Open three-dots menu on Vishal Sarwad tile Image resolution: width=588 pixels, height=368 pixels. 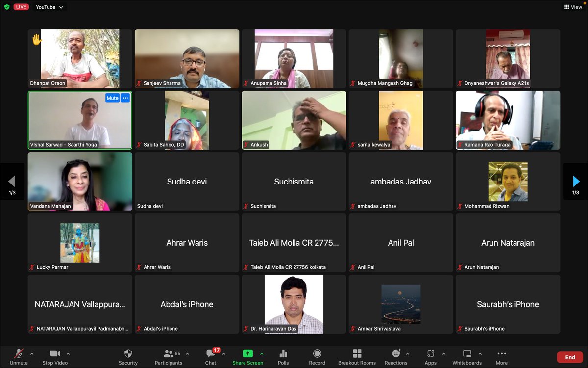coord(125,98)
